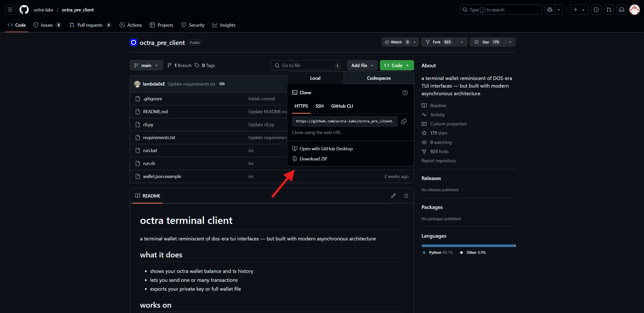Copy the clone URL to clipboard

coord(404,121)
